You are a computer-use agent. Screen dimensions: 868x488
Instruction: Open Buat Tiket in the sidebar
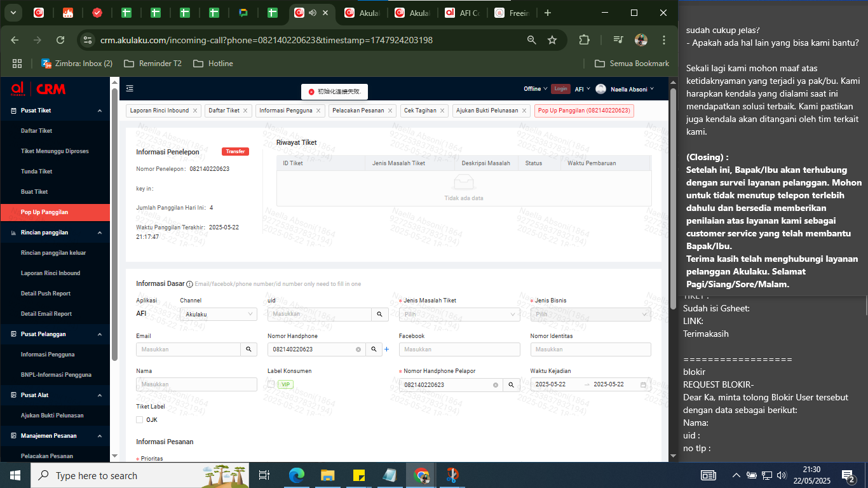(x=34, y=192)
